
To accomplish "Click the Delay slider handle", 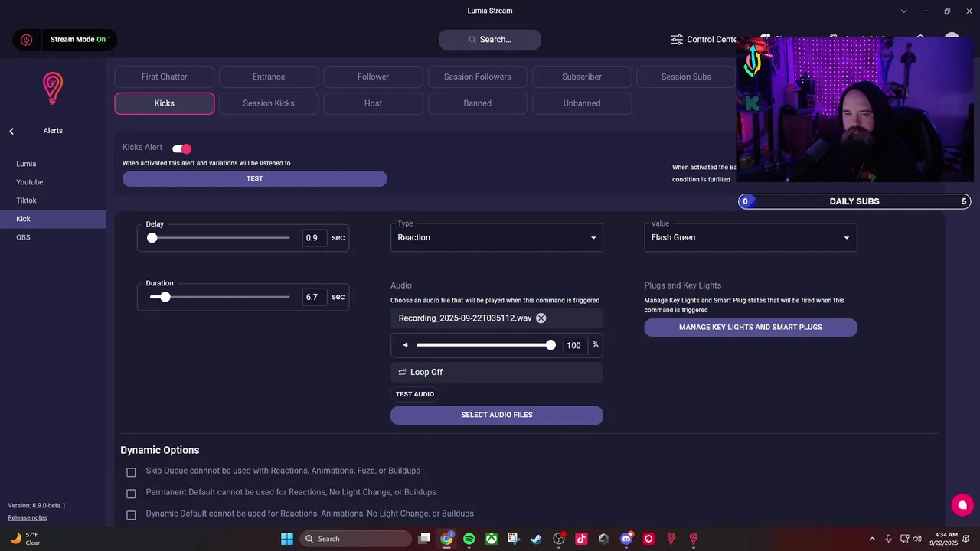I will (152, 238).
